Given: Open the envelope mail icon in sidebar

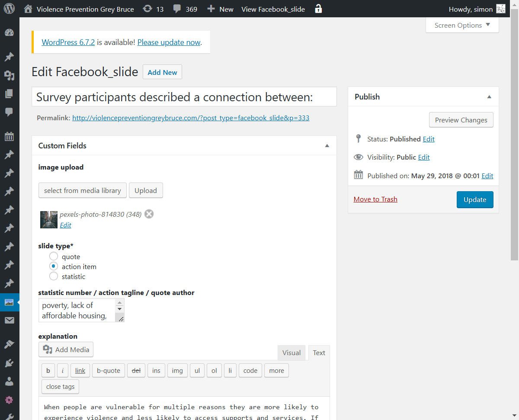Looking at the screenshot, I should (x=9, y=321).
